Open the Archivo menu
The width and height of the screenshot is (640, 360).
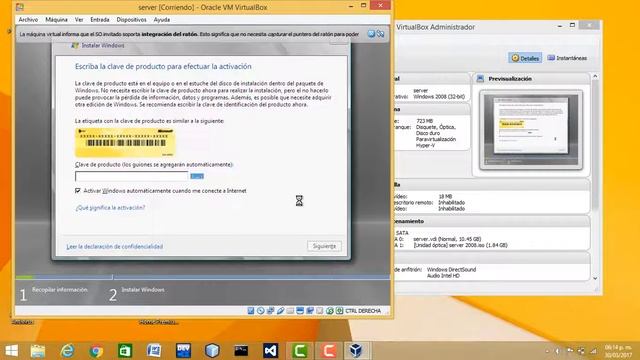point(28,20)
